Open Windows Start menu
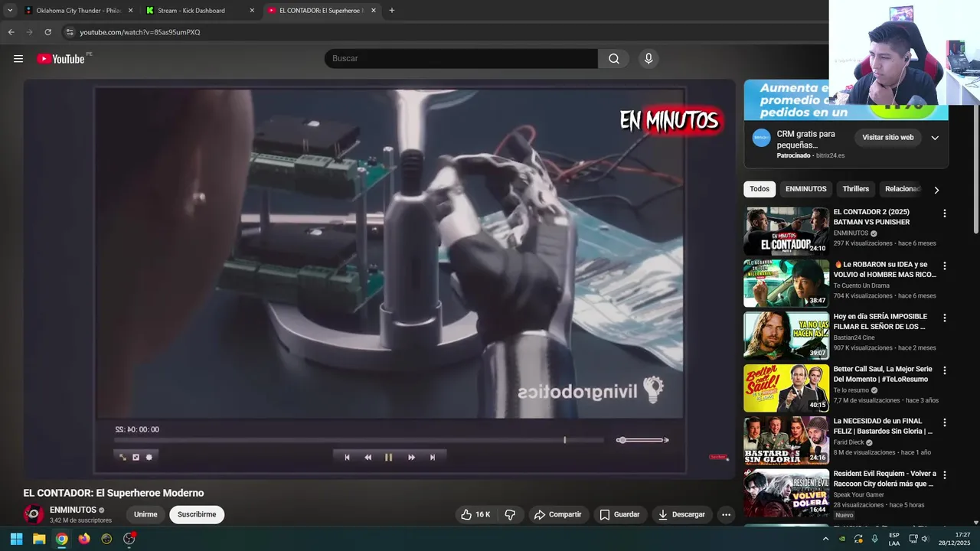This screenshot has width=980, height=551. pyautogui.click(x=16, y=539)
